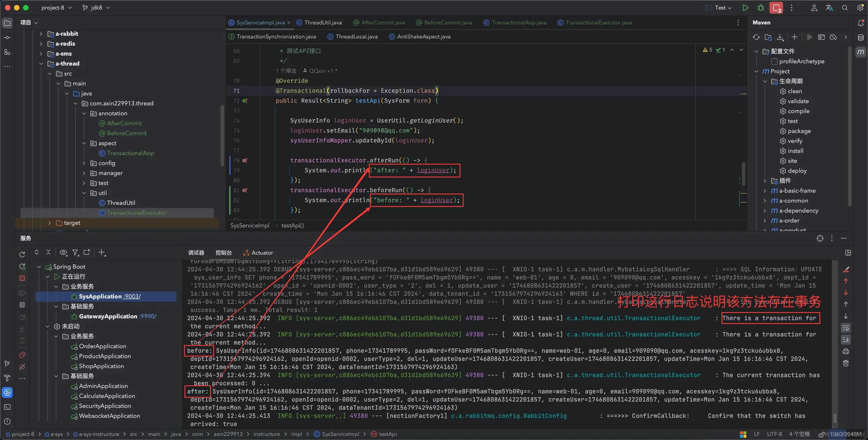Expand the target folder
The width and height of the screenshot is (868, 440).
point(50,223)
